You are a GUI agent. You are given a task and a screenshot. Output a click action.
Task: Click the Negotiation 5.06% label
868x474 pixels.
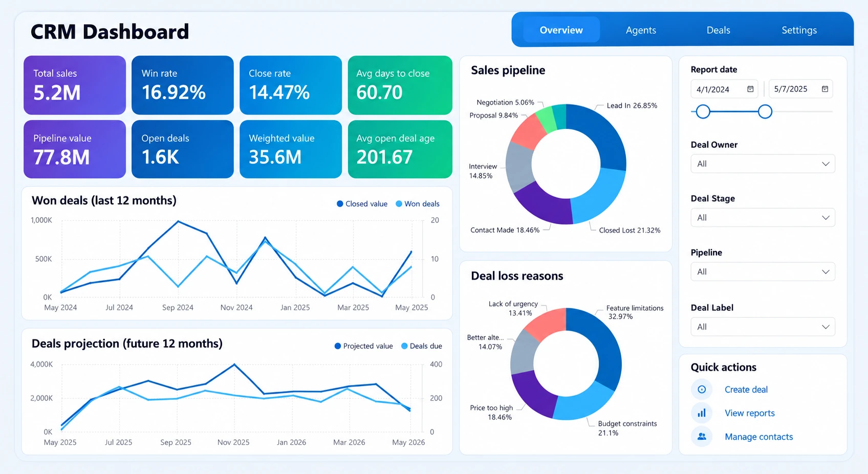[x=505, y=103]
